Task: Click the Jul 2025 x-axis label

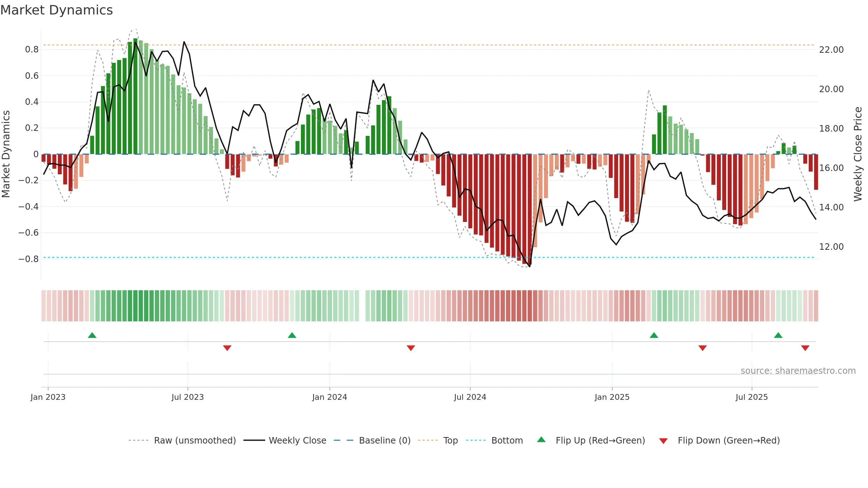Action: coord(752,397)
